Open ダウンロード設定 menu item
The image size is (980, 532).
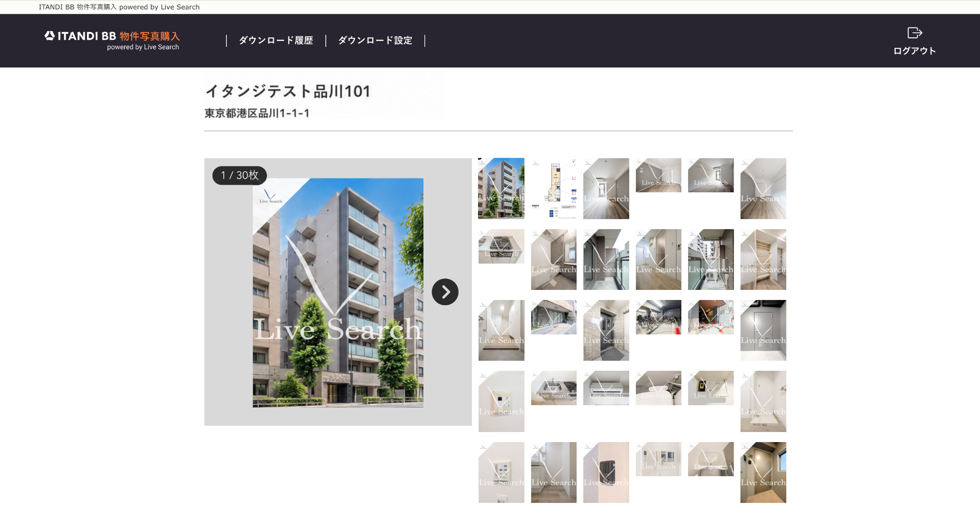pos(375,41)
